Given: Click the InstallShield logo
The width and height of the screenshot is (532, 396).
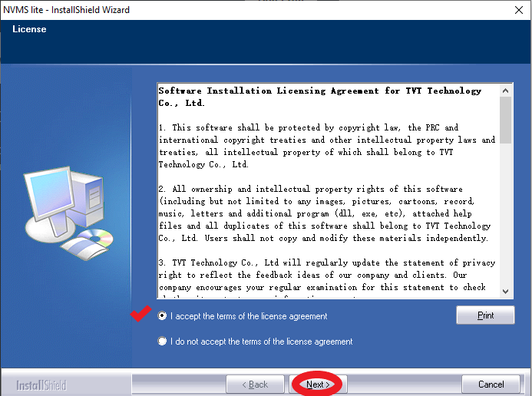Looking at the screenshot, I should coord(41,385).
